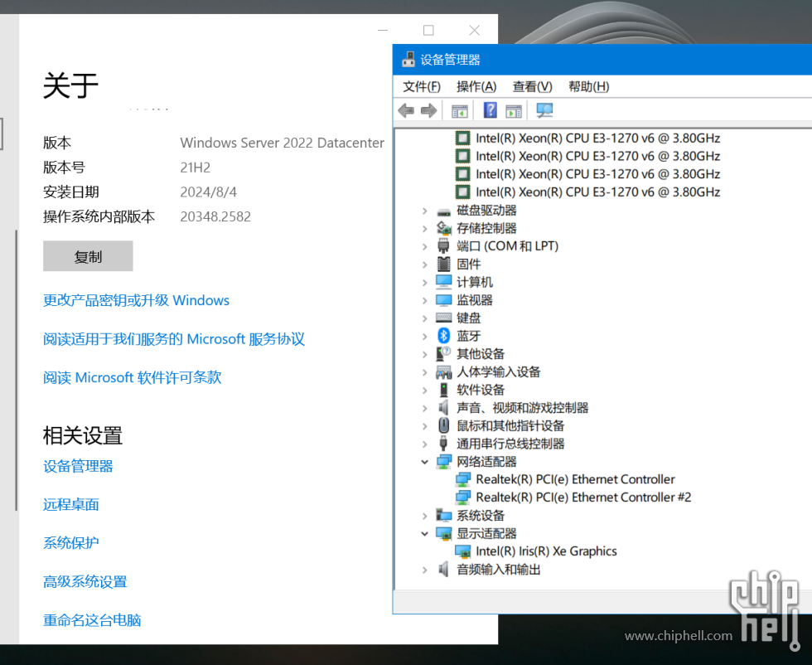The width and height of the screenshot is (812, 665).
Task: Open the 查看(V) menu
Action: pos(532,86)
